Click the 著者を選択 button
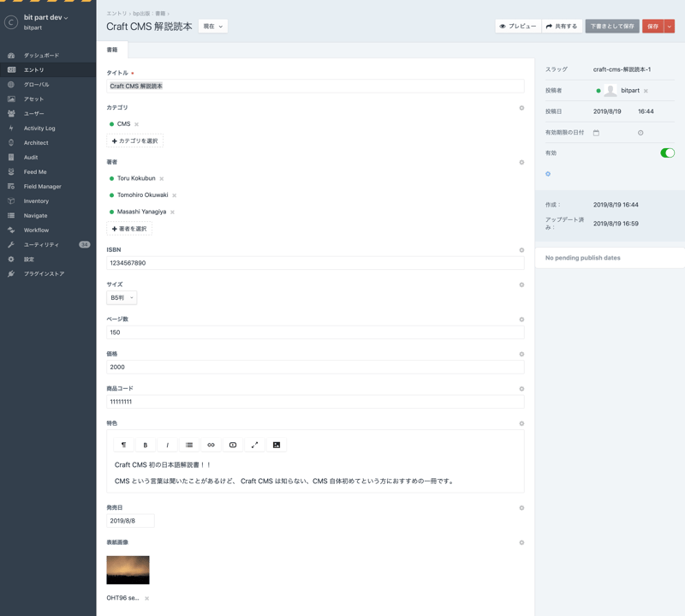This screenshot has height=616, width=685. (x=129, y=229)
